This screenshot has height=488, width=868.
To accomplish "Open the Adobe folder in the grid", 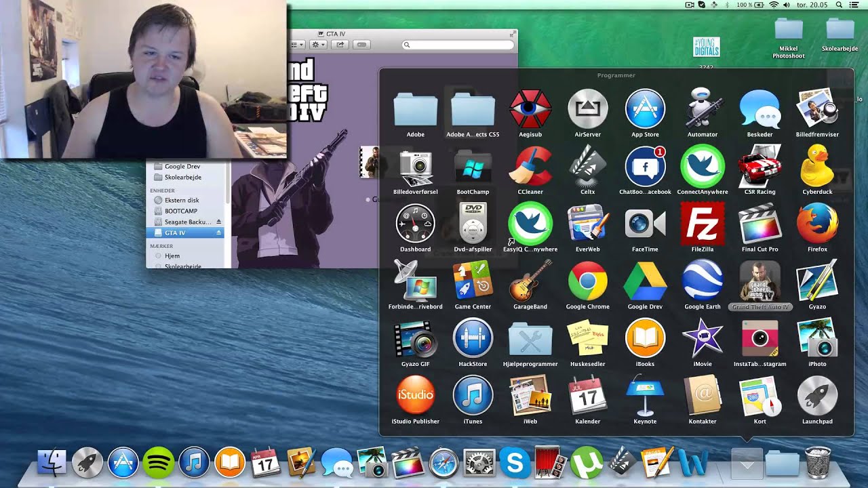I will coord(415,109).
